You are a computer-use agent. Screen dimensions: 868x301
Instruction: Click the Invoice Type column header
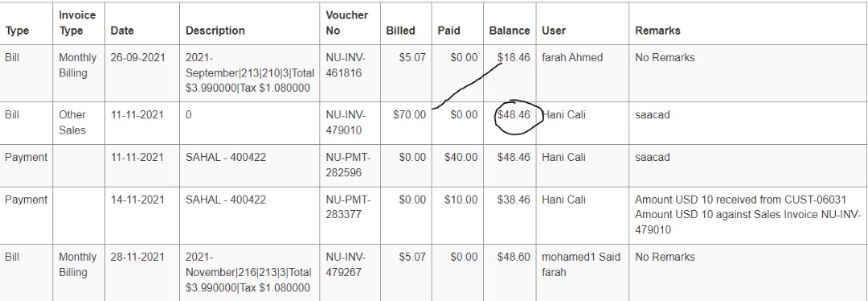click(77, 23)
